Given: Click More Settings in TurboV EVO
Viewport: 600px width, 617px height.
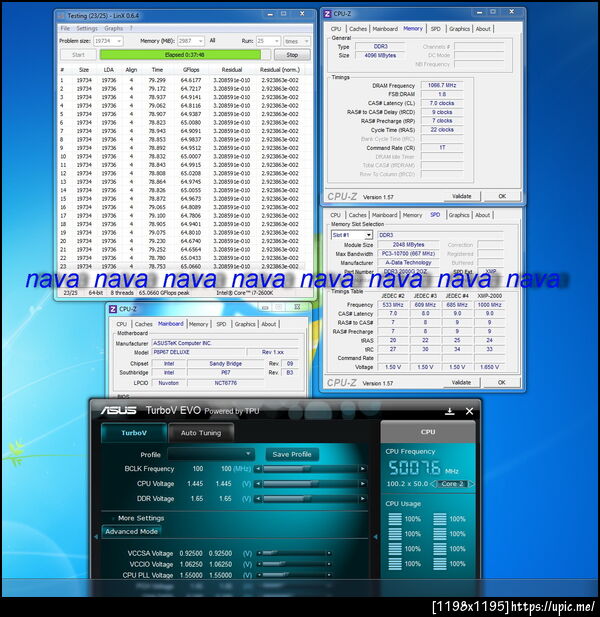Looking at the screenshot, I should click(141, 518).
